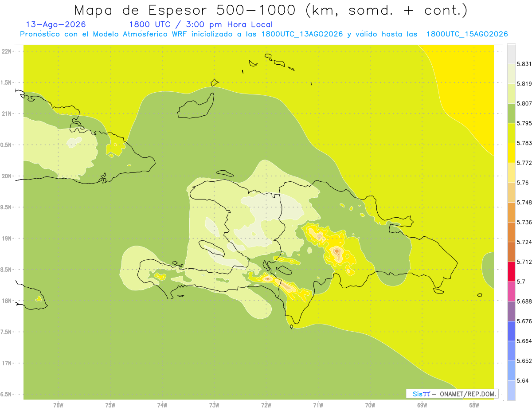This screenshot has height=411, width=532.
Task: Click the legend value "5.831"
Action: (524, 64)
